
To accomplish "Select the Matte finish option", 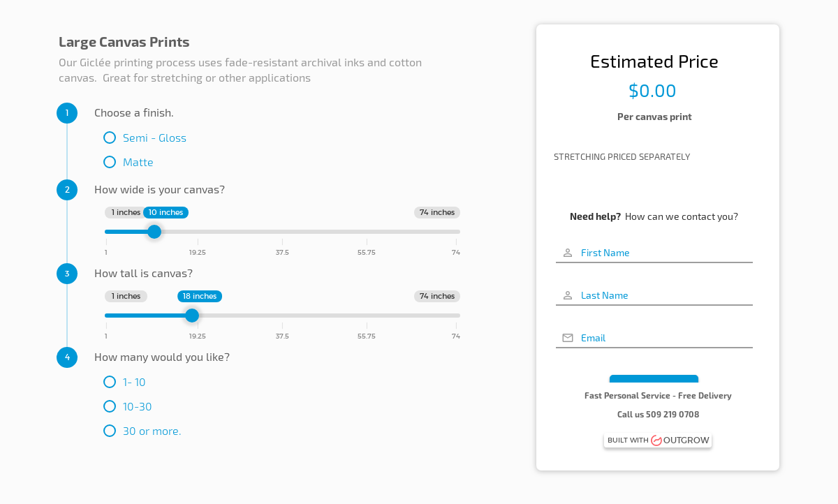I will point(128,163).
